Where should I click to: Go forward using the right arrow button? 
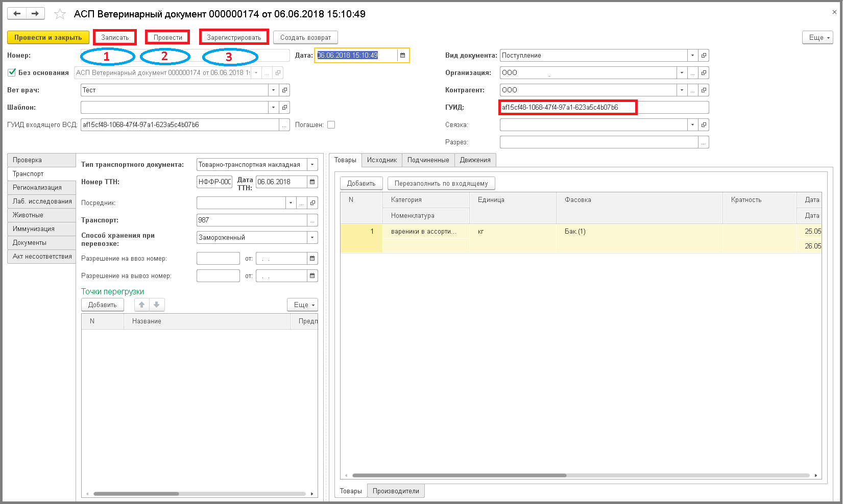35,14
